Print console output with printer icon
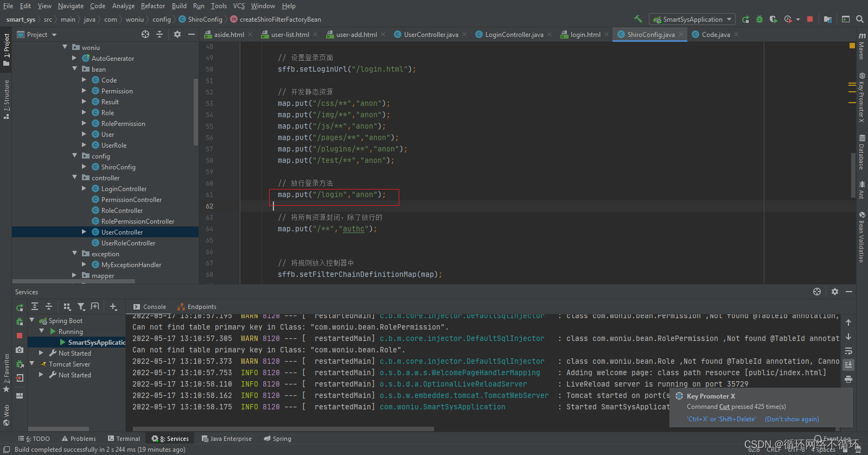868x455 pixels. pos(848,379)
